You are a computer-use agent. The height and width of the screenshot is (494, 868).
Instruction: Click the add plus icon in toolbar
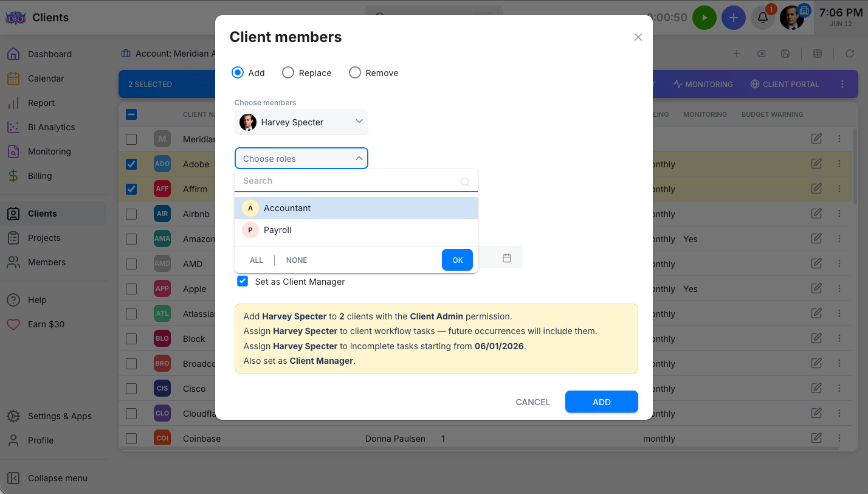pos(736,54)
